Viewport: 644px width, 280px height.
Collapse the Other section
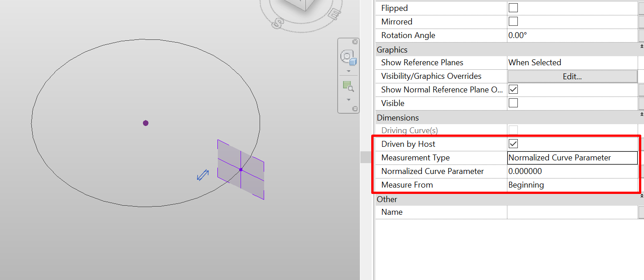(x=641, y=196)
